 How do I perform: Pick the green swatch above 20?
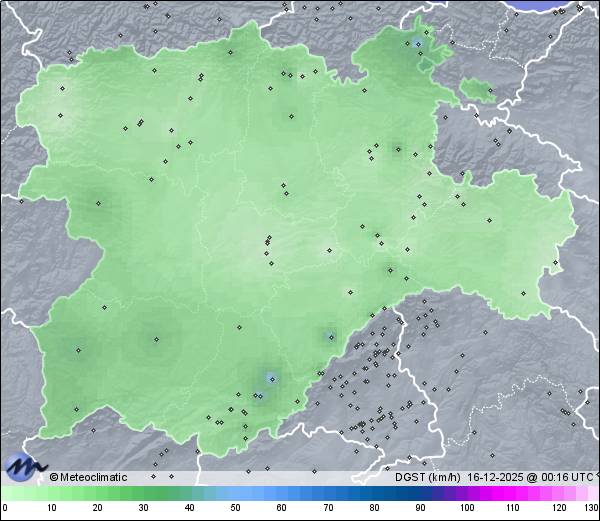tap(97, 493)
